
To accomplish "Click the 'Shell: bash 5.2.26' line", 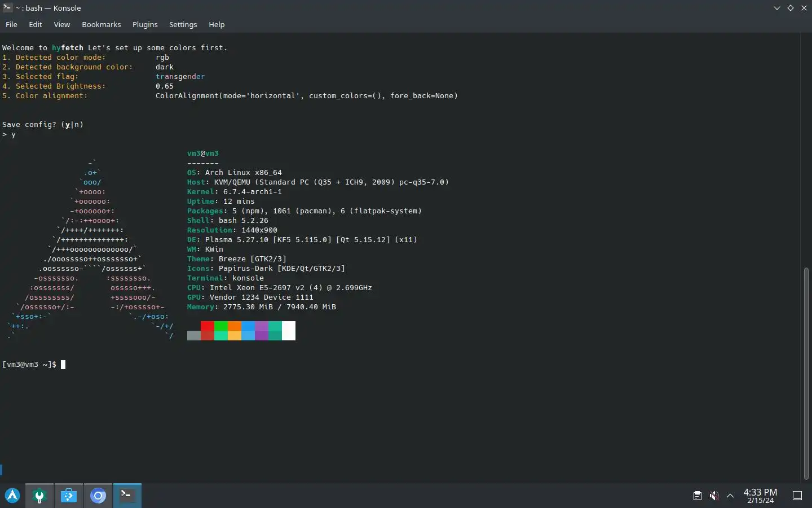I will [228, 221].
